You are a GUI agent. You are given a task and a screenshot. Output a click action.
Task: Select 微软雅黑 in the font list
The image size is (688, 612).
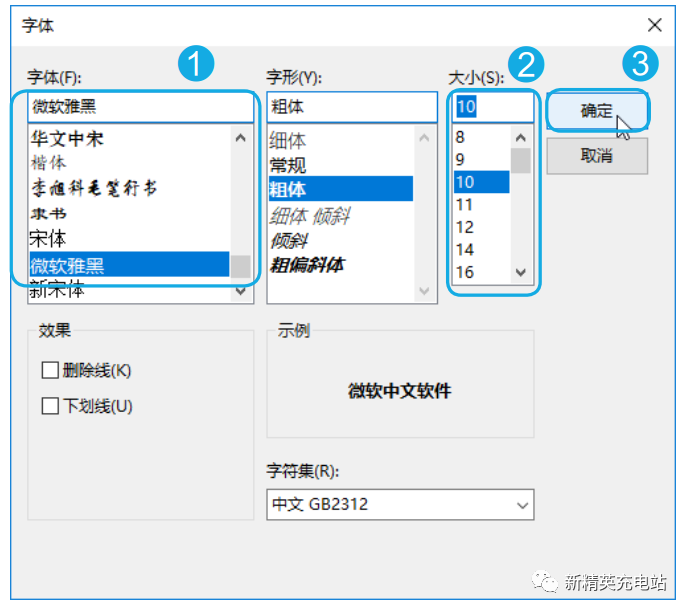click(x=129, y=265)
